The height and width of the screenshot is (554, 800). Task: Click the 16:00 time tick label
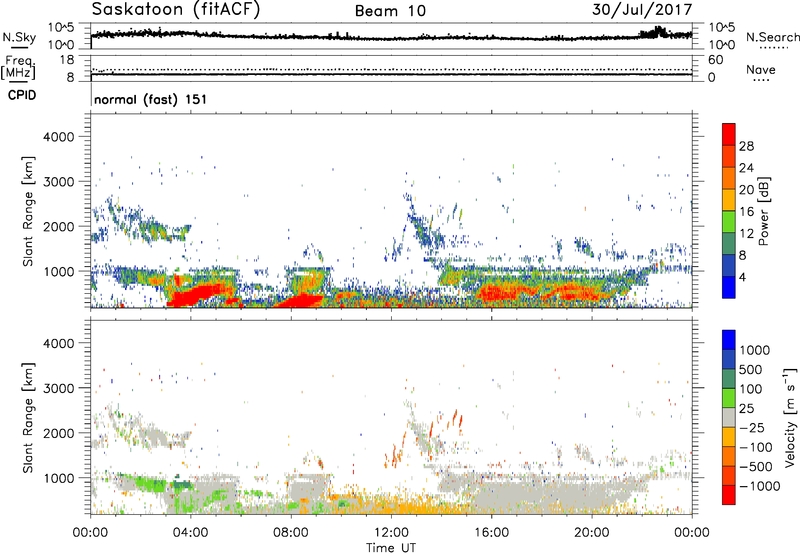click(491, 533)
